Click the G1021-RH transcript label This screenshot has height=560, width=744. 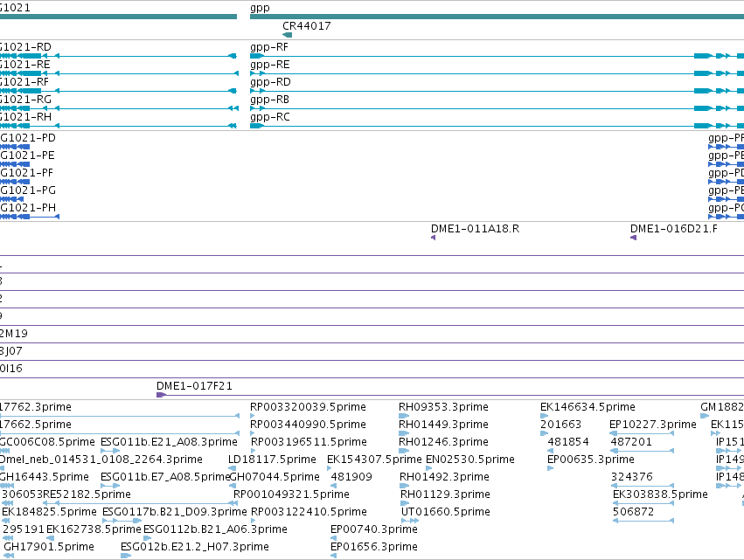(25, 117)
